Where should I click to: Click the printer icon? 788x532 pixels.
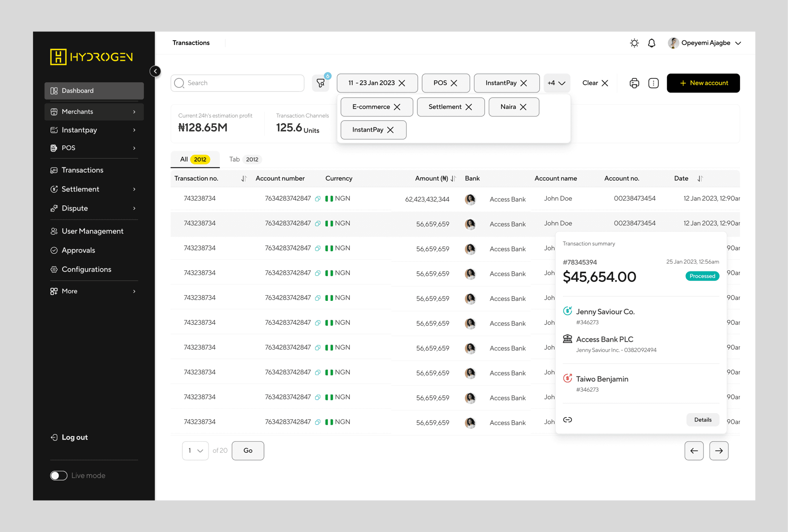[634, 83]
